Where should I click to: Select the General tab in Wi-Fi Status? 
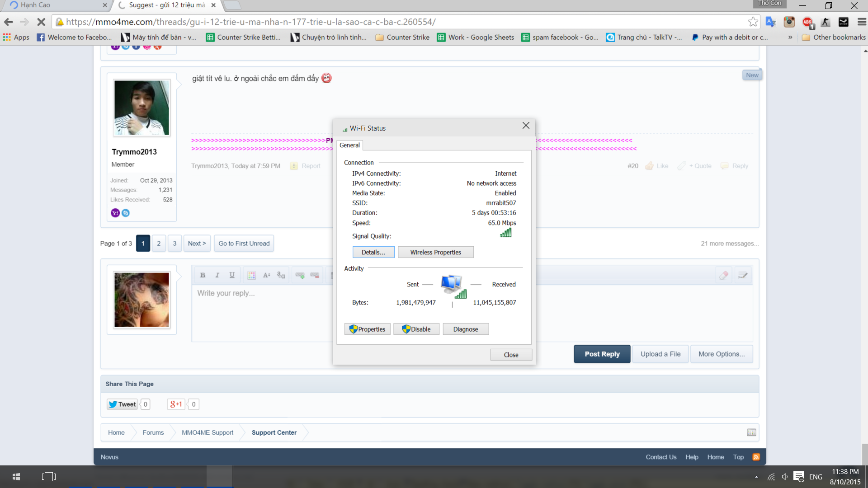[x=349, y=145]
